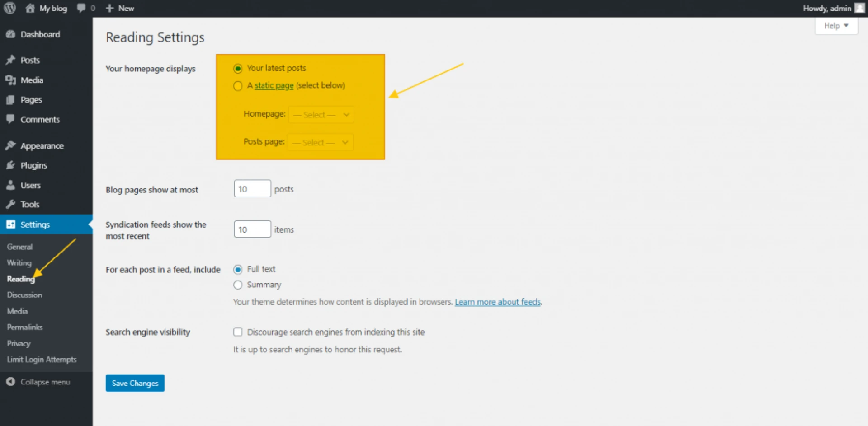Click the home icon beside My blog

pos(30,8)
